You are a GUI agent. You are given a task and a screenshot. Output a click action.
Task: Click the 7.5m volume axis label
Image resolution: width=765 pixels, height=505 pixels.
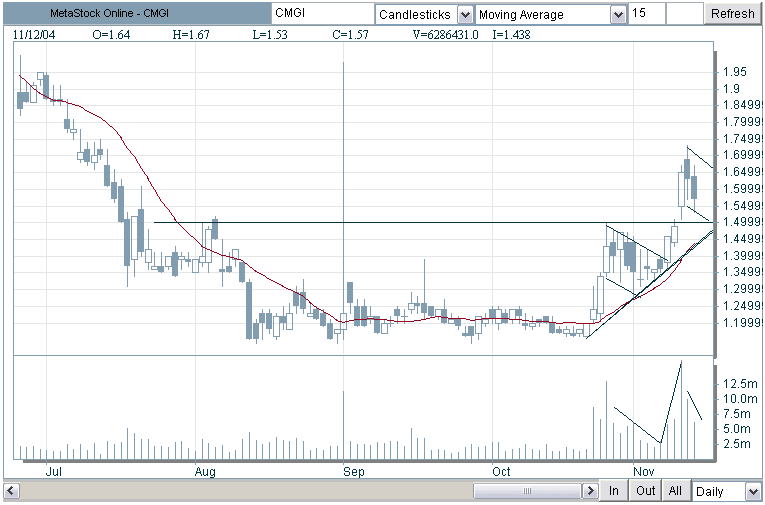pos(737,414)
